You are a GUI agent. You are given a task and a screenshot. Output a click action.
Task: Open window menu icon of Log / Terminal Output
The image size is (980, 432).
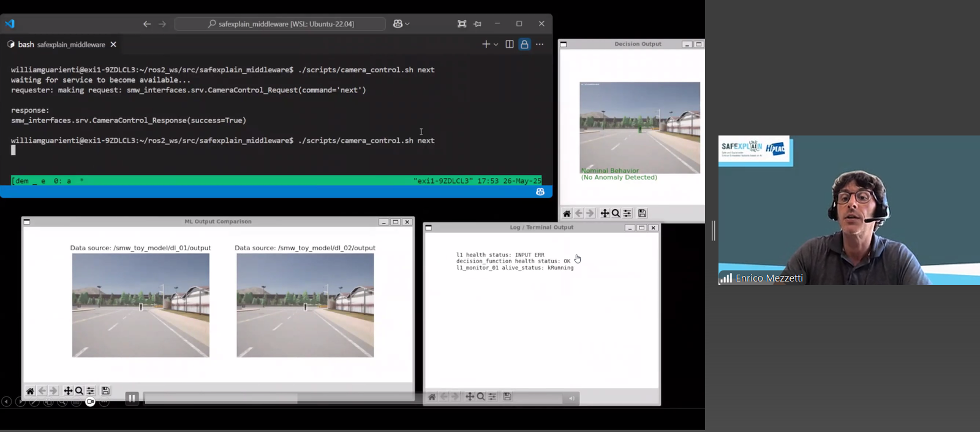pyautogui.click(x=429, y=228)
